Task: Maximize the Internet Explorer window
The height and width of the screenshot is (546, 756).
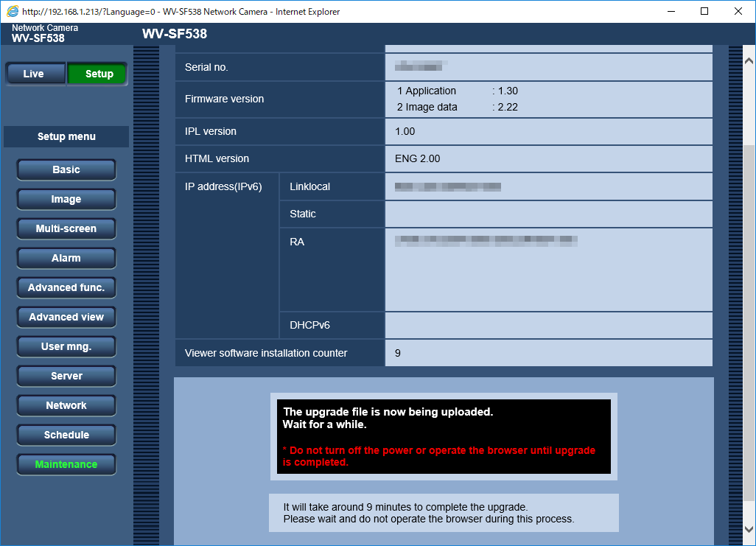Action: click(x=704, y=11)
